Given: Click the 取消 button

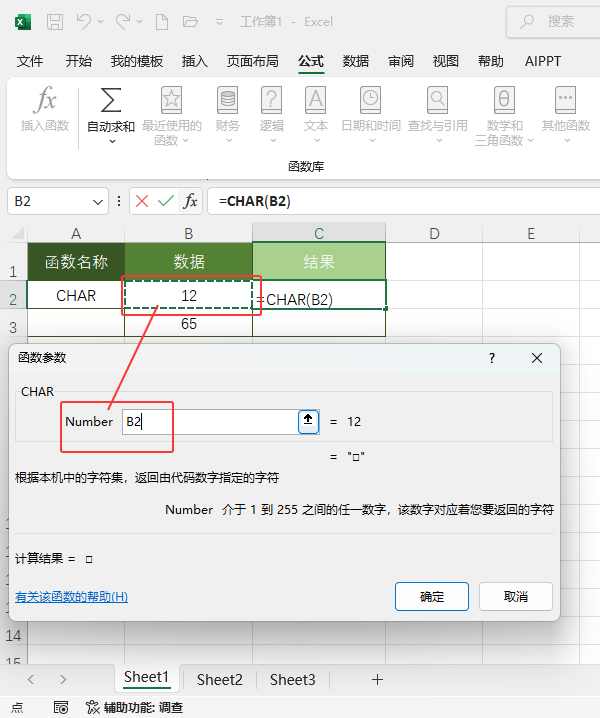Looking at the screenshot, I should (516, 597).
